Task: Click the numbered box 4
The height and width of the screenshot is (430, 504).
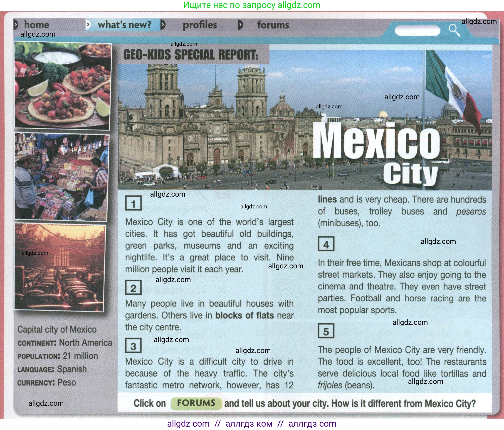Action: 326,244
